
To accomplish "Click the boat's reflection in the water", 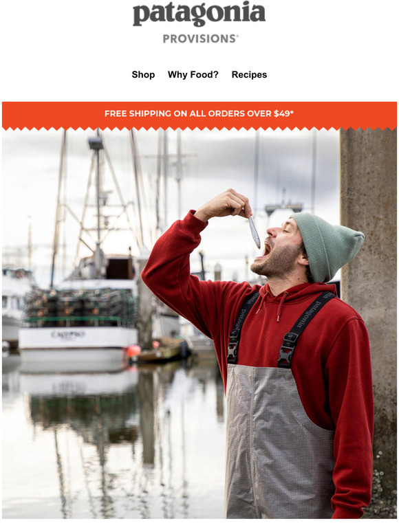I will pyautogui.click(x=79, y=407).
